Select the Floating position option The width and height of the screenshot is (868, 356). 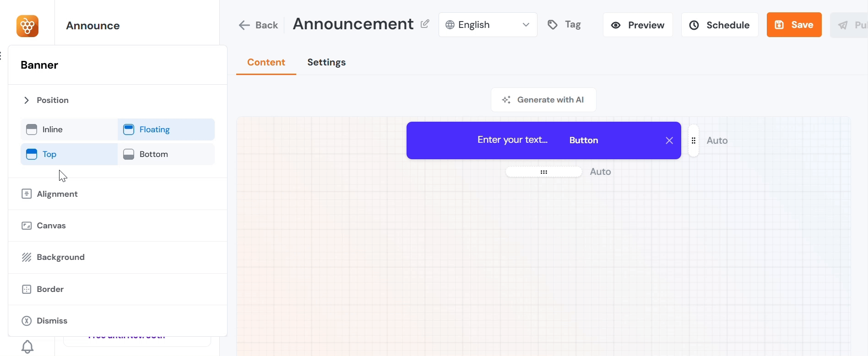pyautogui.click(x=166, y=129)
